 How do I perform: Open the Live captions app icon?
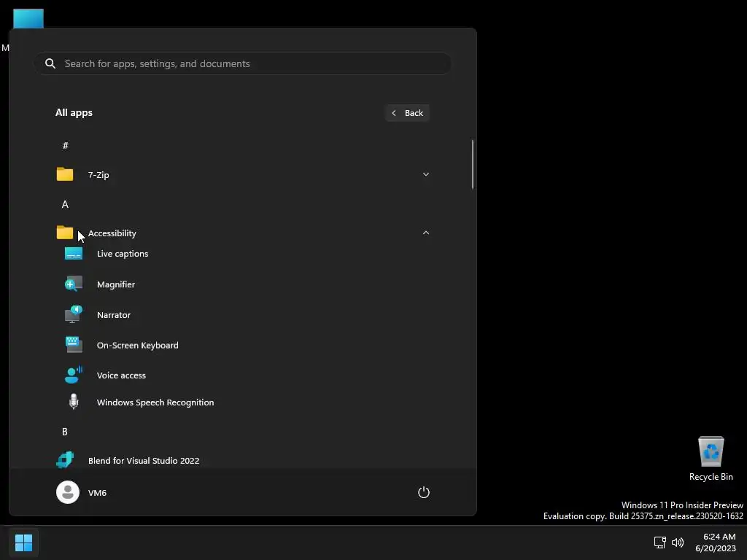coord(74,254)
